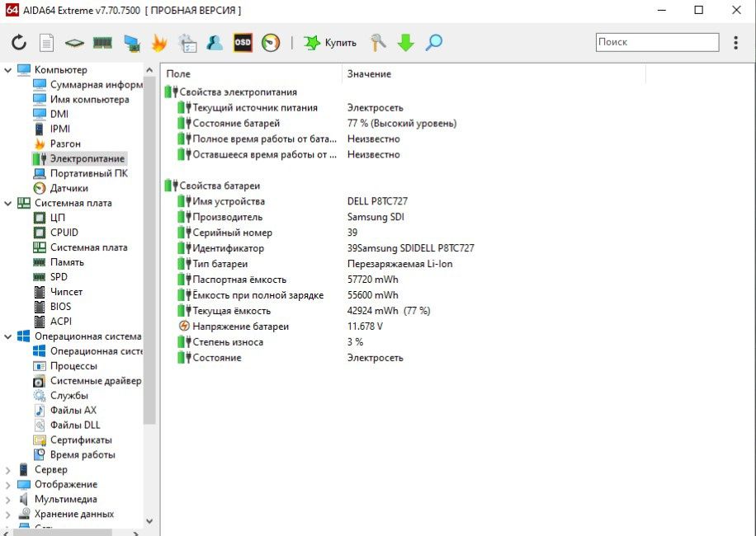This screenshot has height=536, width=756.
Task: Click the tree panel scroll-up arrow
Action: (x=149, y=70)
